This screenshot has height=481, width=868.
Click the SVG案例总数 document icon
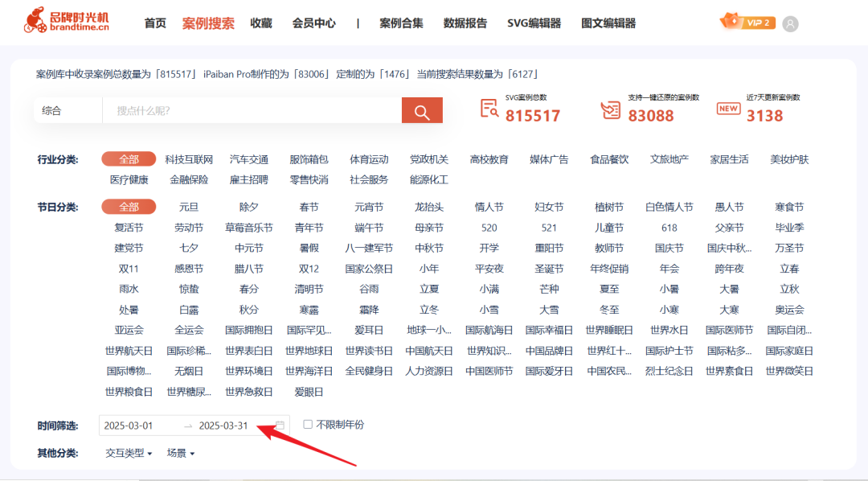pyautogui.click(x=491, y=109)
